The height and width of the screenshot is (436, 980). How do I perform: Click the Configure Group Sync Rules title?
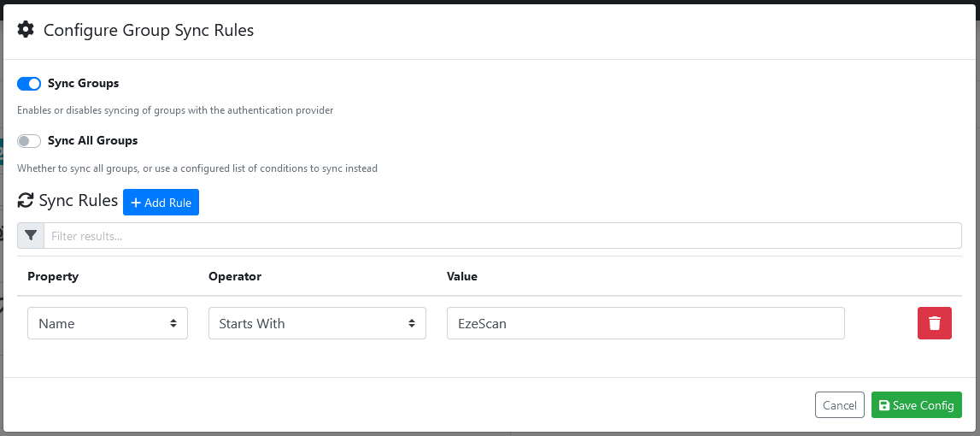click(149, 30)
